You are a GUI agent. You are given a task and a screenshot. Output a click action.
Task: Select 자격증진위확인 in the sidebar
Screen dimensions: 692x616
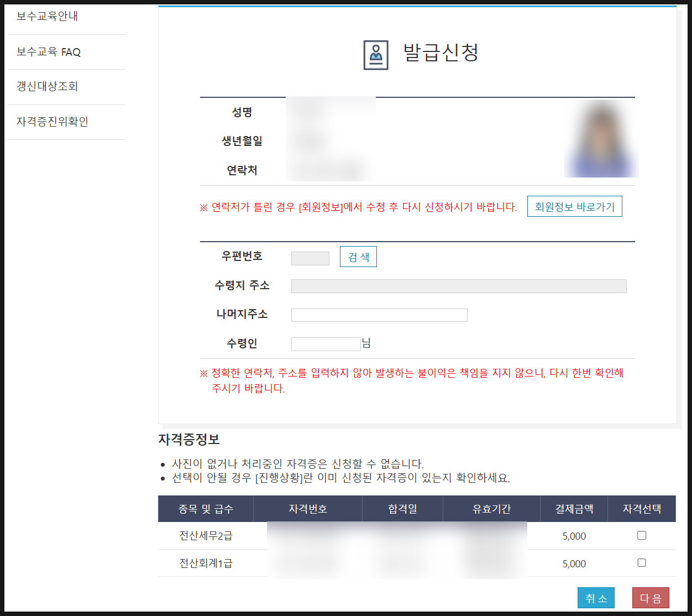click(x=53, y=122)
